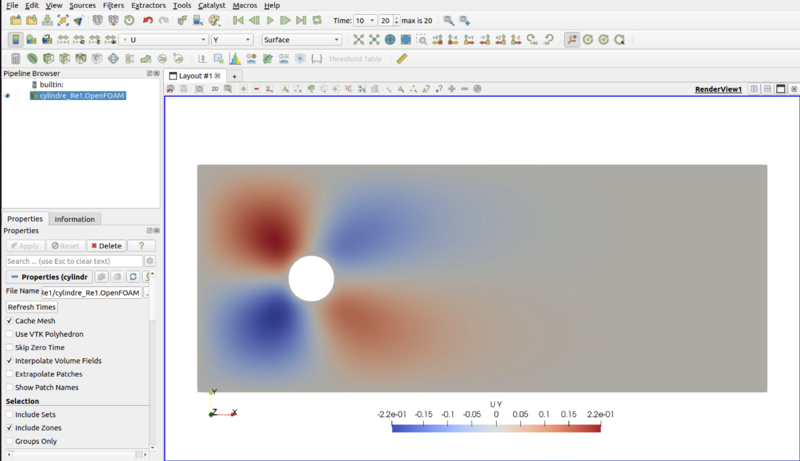Set view direction to +X
Viewport: 800px width, 461px height.
[437, 39]
